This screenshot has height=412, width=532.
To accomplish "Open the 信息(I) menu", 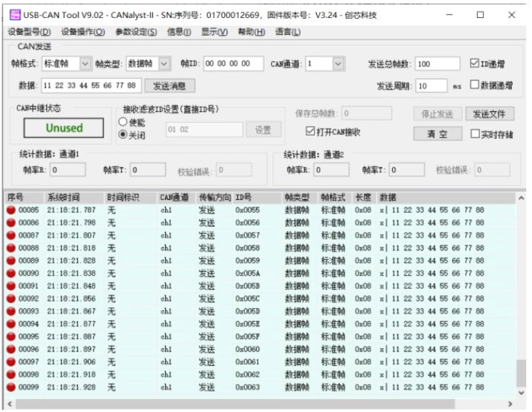I will click(179, 32).
